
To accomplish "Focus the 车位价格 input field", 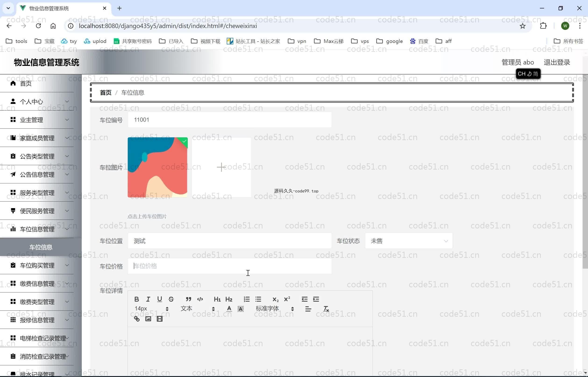I will 230,266.
